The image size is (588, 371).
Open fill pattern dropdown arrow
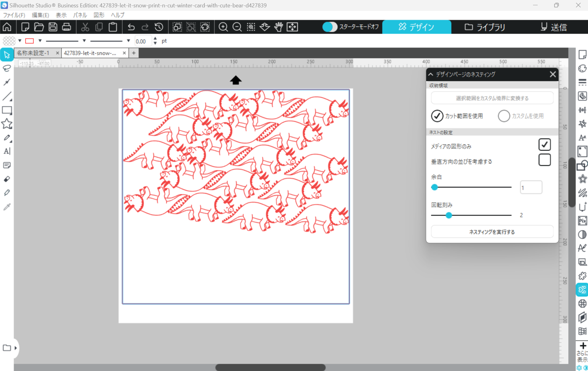(20, 41)
